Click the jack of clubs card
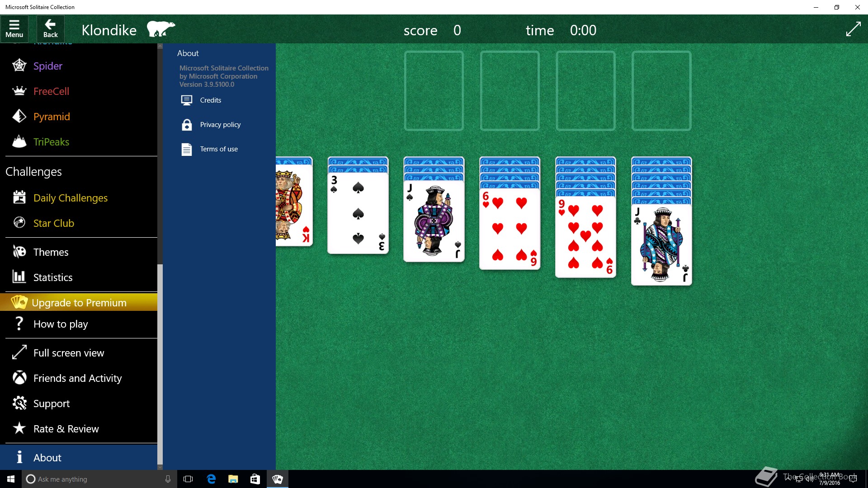The image size is (868, 488). [661, 245]
